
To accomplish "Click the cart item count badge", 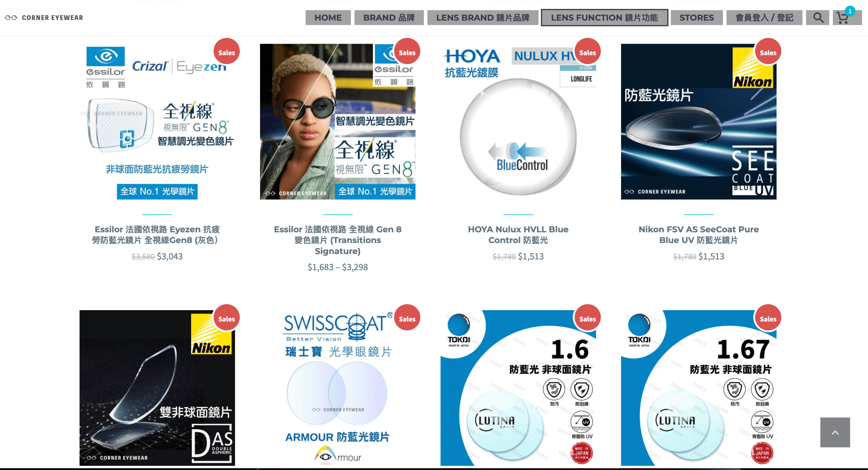I will (850, 11).
